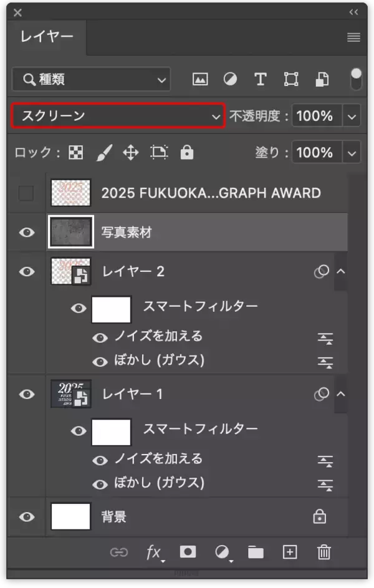Image resolution: width=374 pixels, height=588 pixels.
Task: Lock image pixels with brush icon
Action: [105, 153]
